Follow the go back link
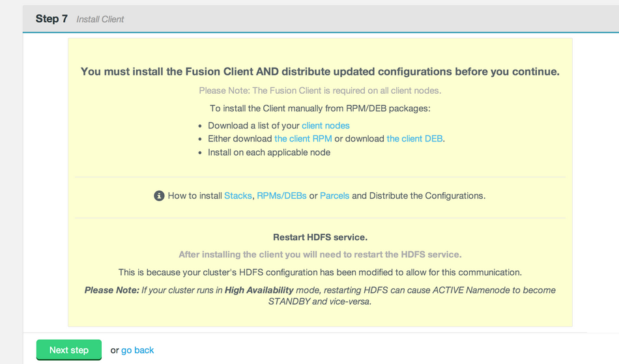The image size is (619, 364). [x=137, y=350]
